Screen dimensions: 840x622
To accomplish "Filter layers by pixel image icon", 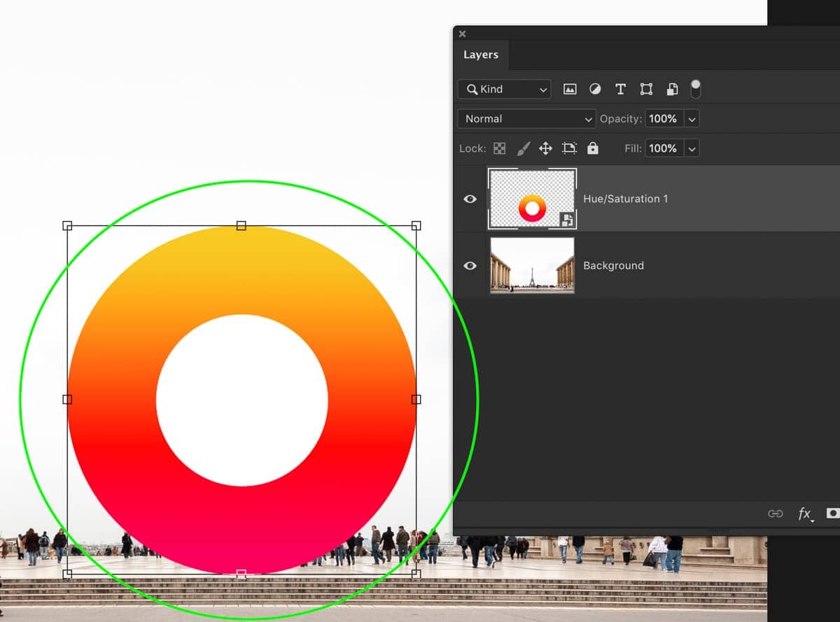I will 570,90.
